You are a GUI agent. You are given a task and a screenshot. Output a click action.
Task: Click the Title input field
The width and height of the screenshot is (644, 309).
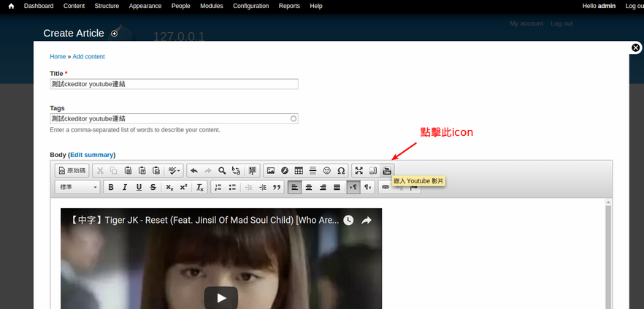[x=174, y=84]
